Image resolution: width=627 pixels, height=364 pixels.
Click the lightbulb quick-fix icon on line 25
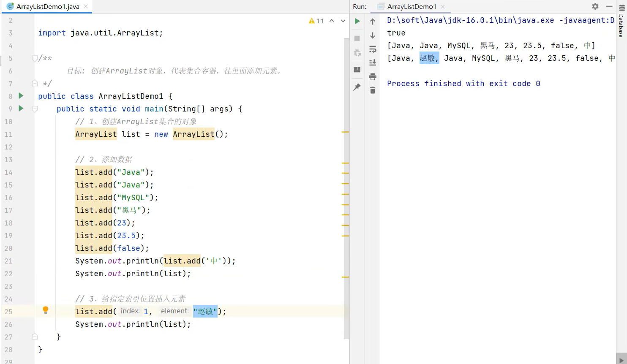(46, 310)
